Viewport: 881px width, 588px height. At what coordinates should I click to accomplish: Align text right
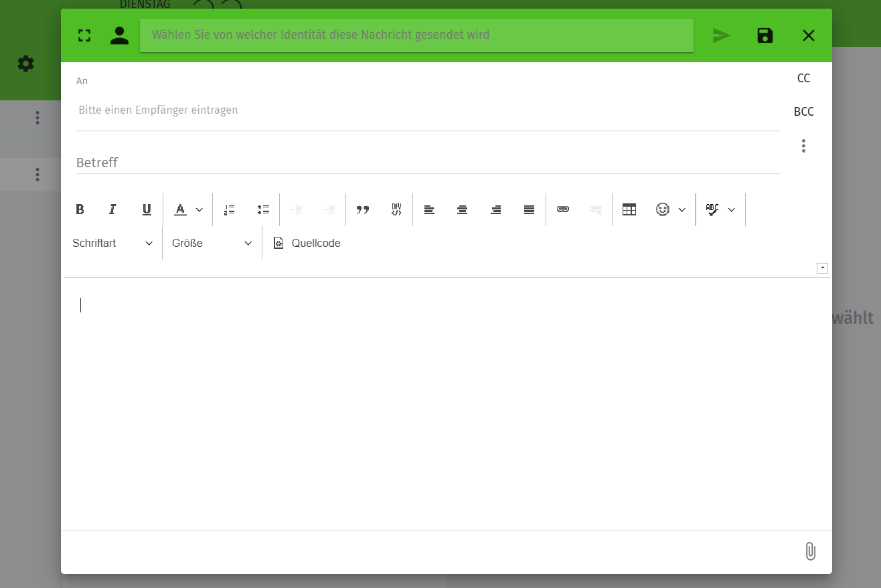[x=496, y=209]
